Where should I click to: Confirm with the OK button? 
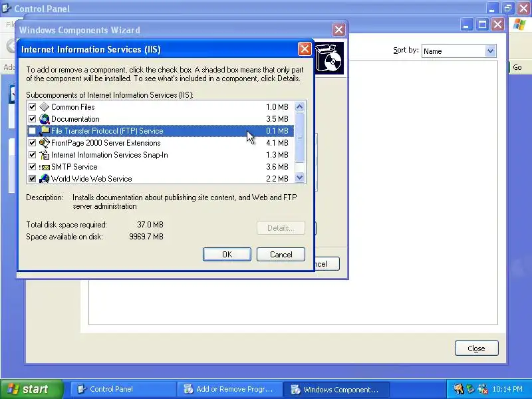coord(227,255)
